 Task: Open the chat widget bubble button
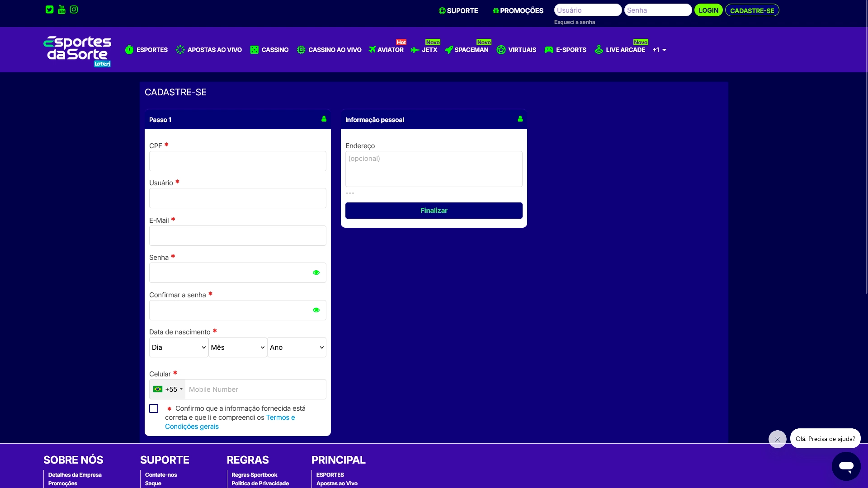pyautogui.click(x=846, y=466)
